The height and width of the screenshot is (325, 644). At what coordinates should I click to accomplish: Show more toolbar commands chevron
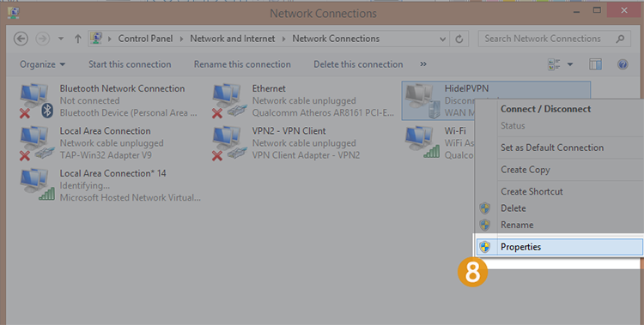pos(423,64)
